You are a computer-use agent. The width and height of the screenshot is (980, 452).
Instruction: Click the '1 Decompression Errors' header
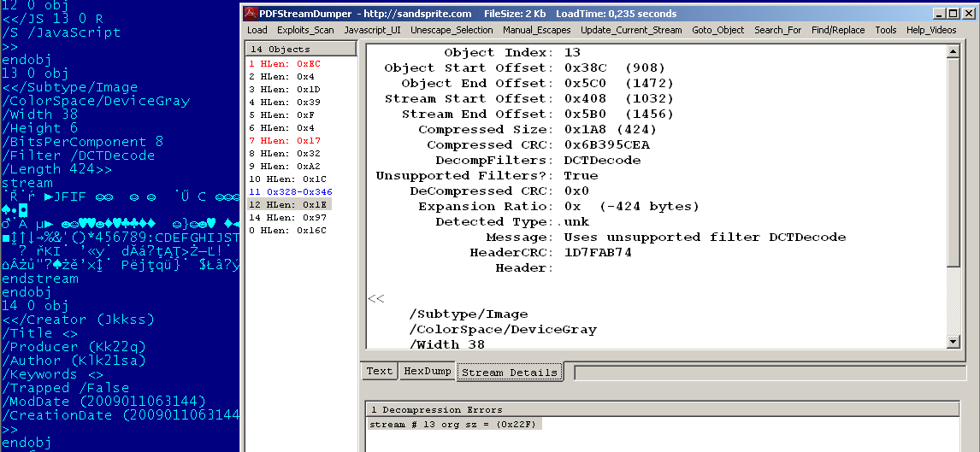click(x=663, y=409)
